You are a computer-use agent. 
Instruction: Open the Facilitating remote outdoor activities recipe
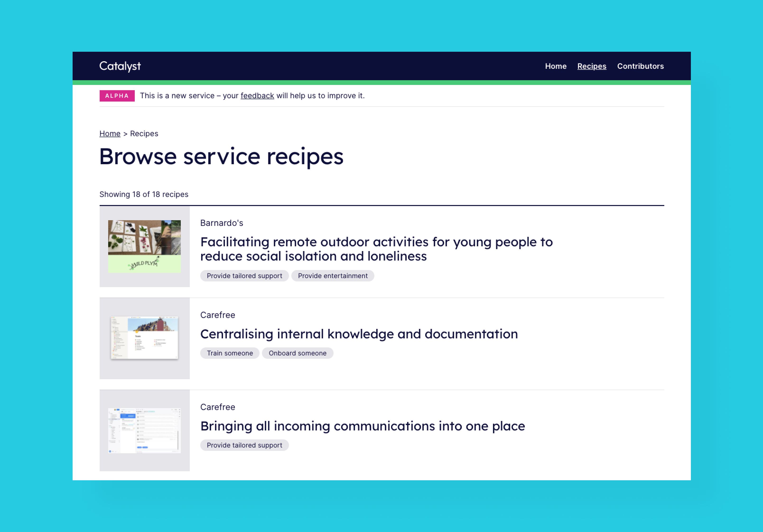(376, 249)
